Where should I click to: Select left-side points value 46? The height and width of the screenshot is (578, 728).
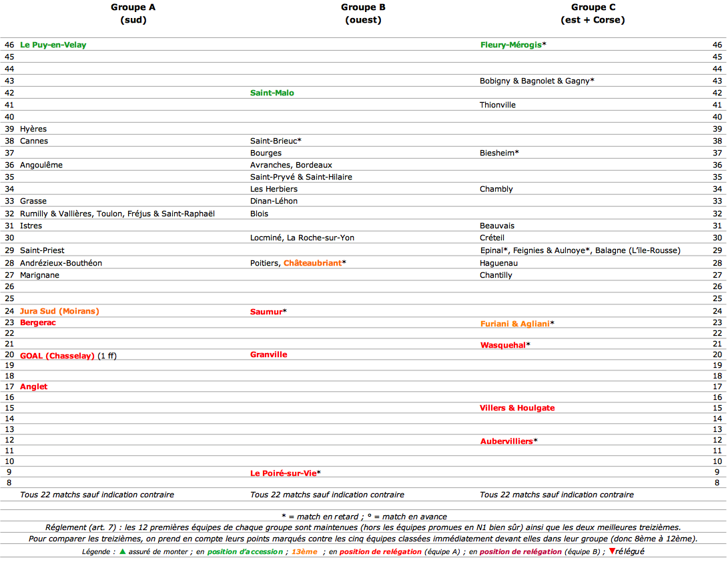[x=9, y=45]
